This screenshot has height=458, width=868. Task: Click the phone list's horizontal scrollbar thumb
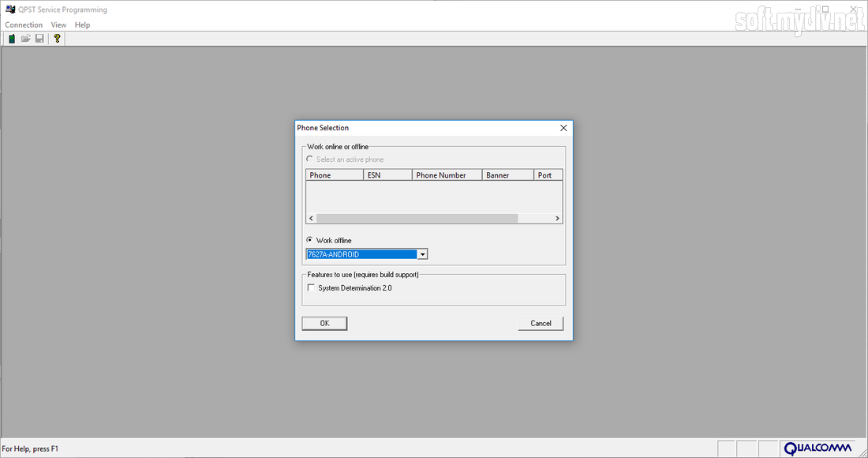point(417,218)
